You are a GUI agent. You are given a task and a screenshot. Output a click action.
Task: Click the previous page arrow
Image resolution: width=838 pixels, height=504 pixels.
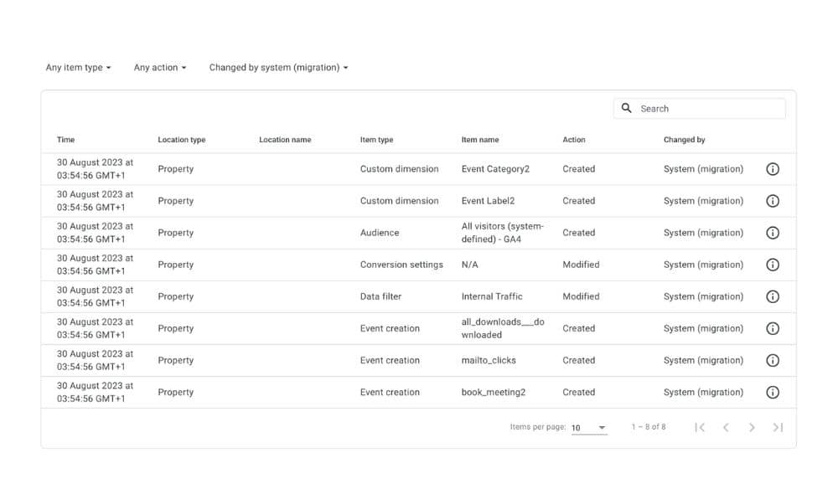(x=726, y=427)
